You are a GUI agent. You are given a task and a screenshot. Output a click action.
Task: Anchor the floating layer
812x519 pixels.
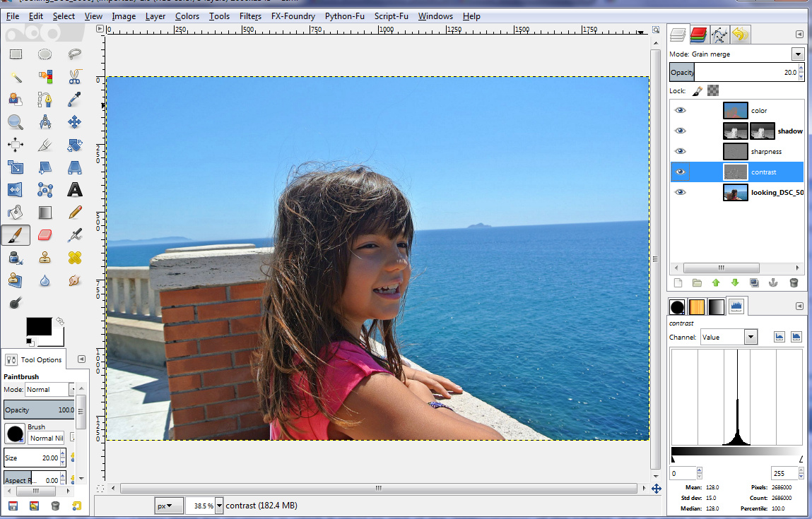click(773, 282)
